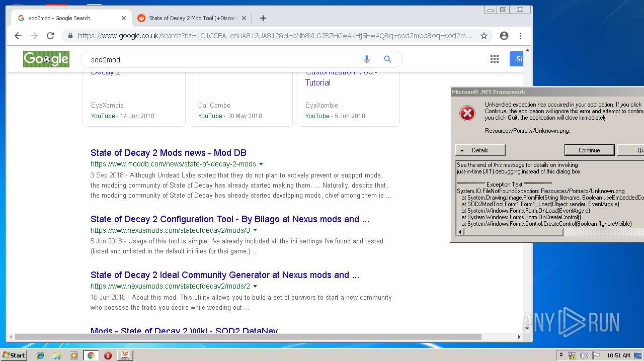Click the Chrome taskbar button
The width and height of the screenshot is (644, 362).
91,355
